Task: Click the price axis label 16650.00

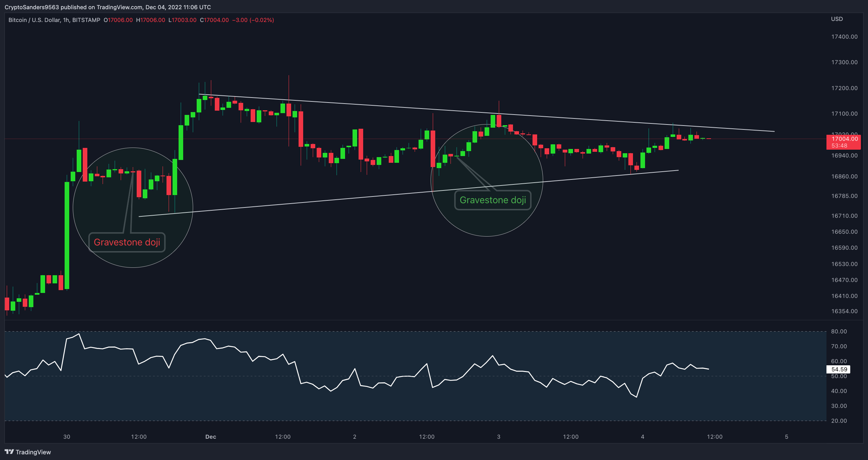Action: (844, 232)
